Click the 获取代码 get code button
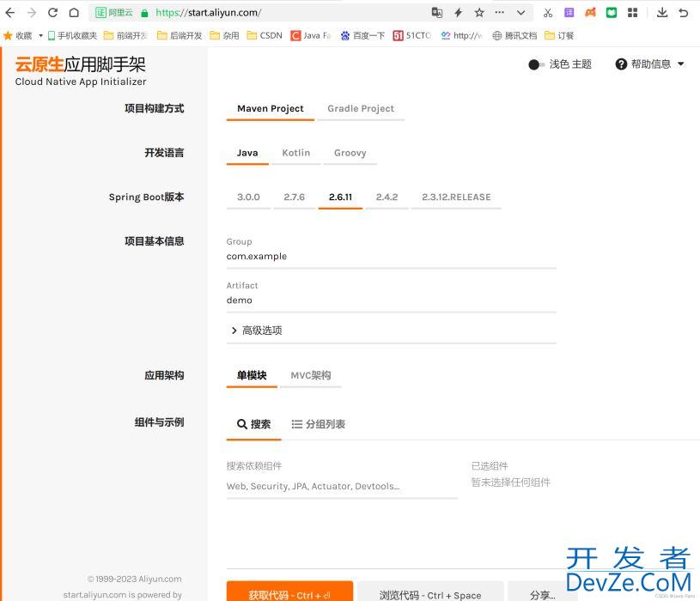Image resolution: width=700 pixels, height=601 pixels. [x=289, y=592]
